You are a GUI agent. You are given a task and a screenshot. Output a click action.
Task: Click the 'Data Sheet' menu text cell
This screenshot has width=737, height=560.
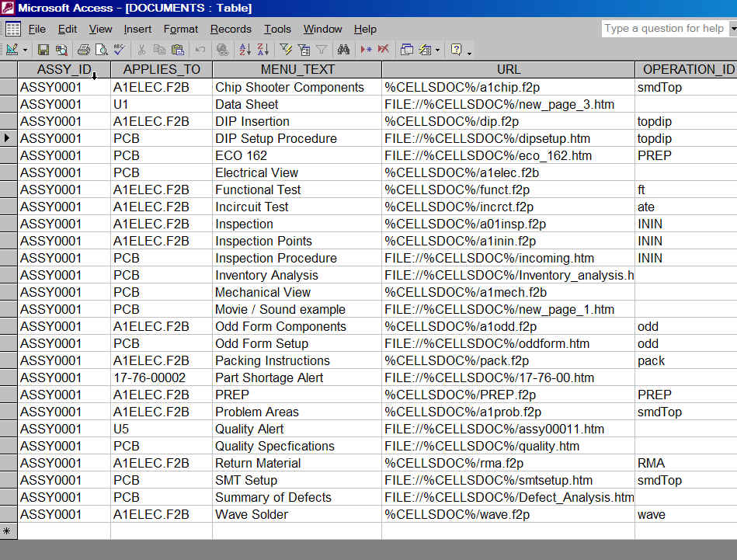[297, 104]
